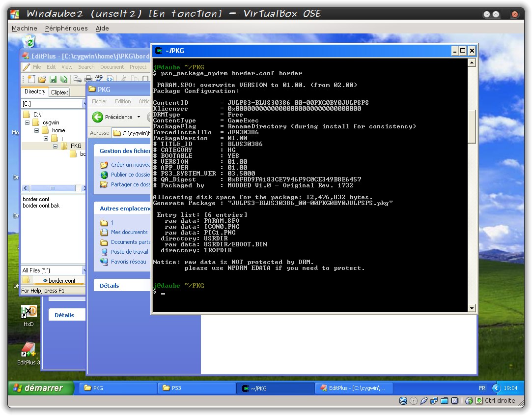Click the horizontal scrollbar in EditPlus directory tree

[53, 188]
